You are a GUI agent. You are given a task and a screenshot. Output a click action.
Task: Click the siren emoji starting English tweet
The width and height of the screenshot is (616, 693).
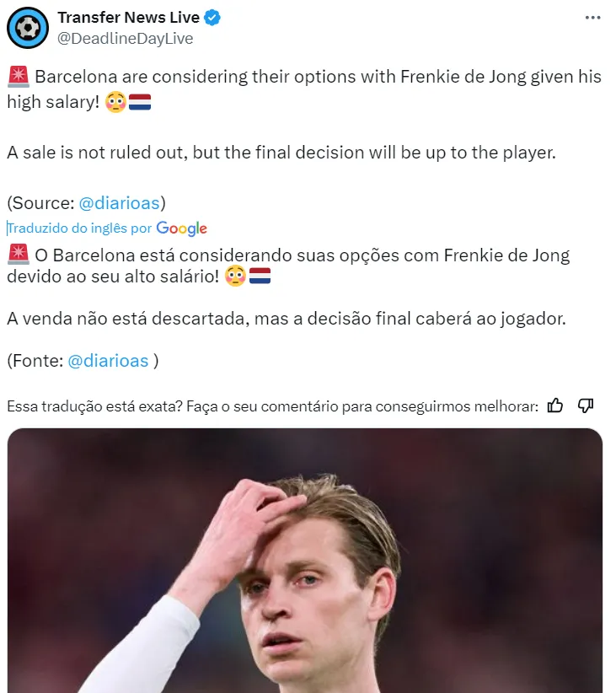tap(18, 77)
